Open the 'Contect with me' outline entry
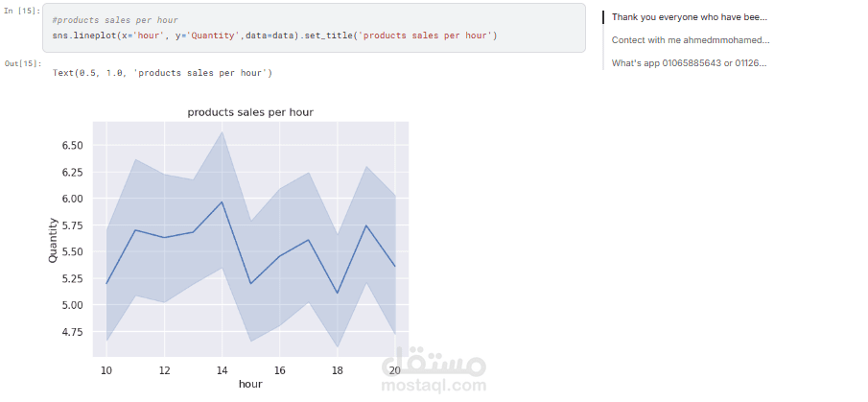This screenshot has width=868, height=402. 691,40
